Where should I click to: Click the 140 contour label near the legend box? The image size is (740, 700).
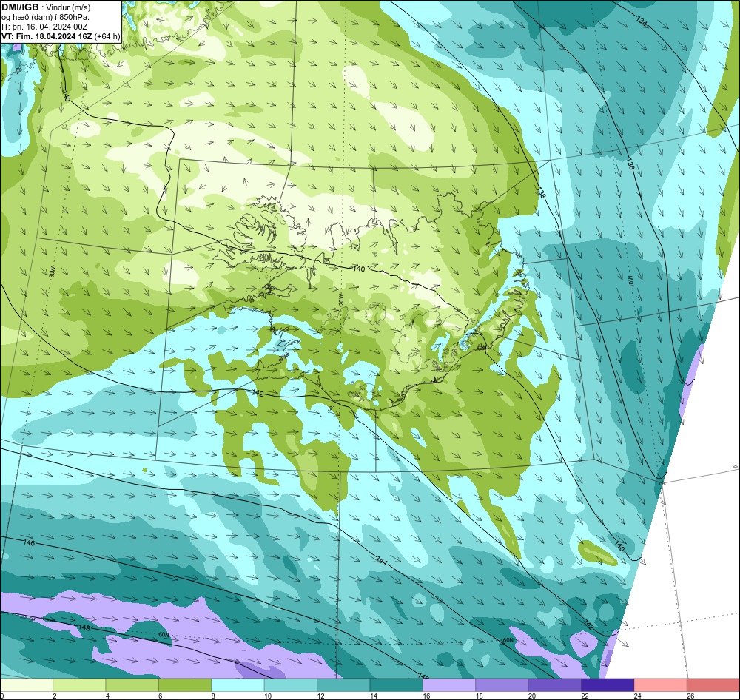tap(66, 97)
